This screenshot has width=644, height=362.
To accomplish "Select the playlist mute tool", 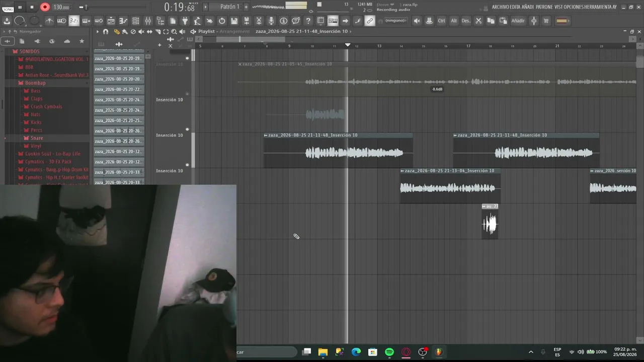I will click(141, 32).
